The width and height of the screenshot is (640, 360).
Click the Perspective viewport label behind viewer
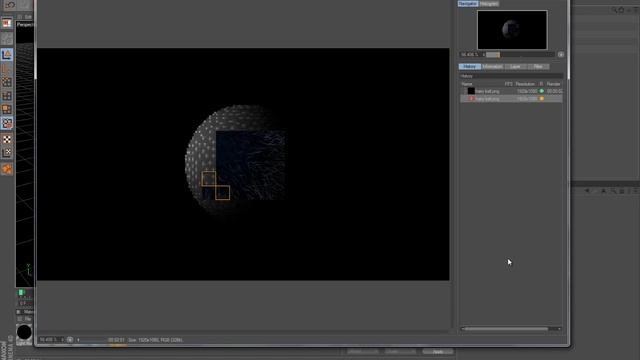(25, 24)
